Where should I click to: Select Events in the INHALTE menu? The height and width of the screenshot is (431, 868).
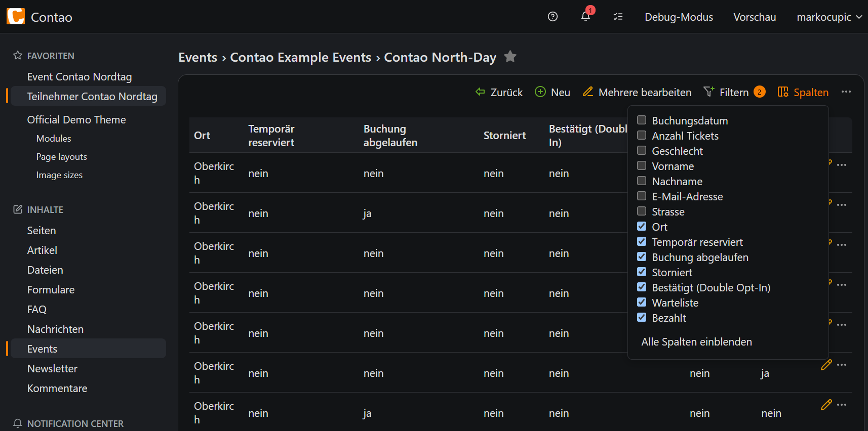[42, 349]
